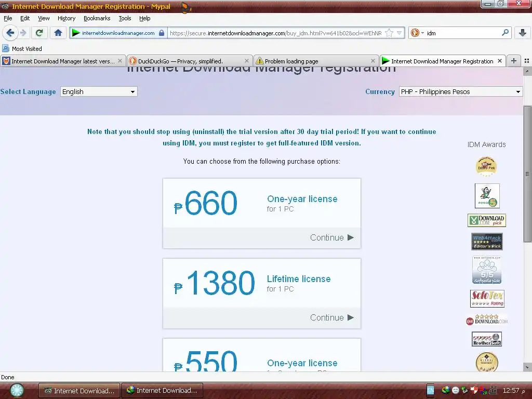Click the list all tabs grid icon

point(527,61)
